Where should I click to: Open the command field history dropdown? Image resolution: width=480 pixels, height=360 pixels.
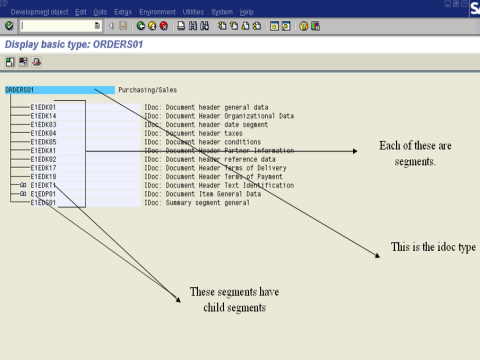pos(97,26)
